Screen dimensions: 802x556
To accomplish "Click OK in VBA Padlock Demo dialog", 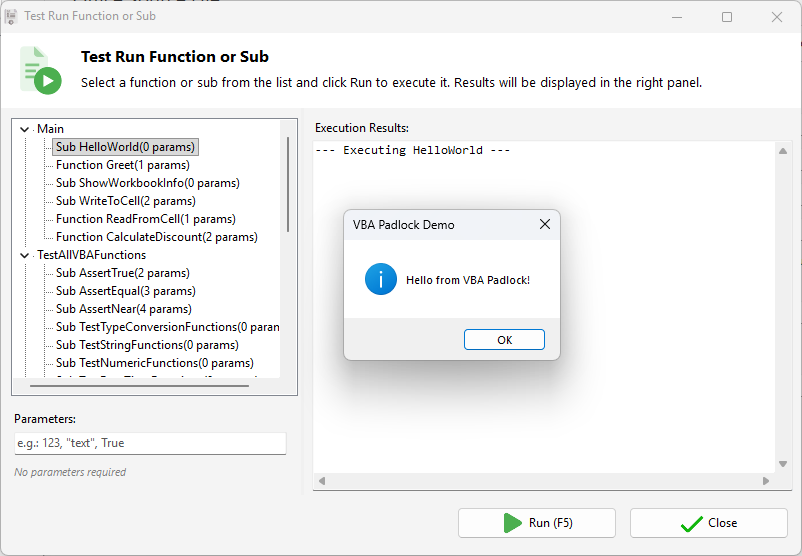I will pos(504,340).
